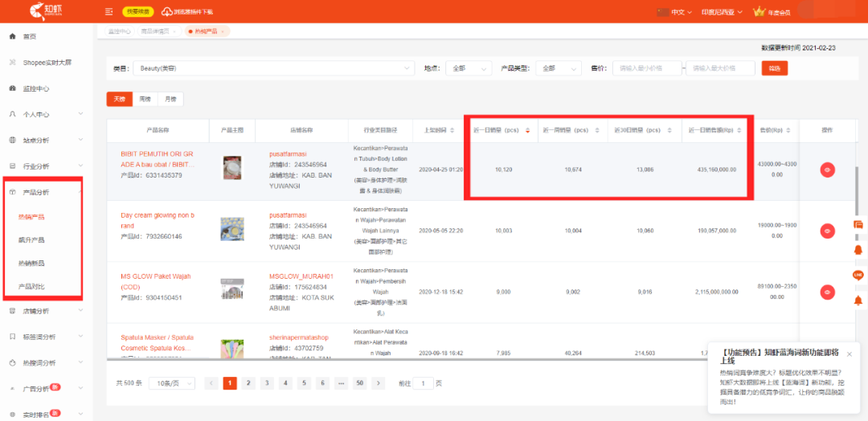The image size is (868, 421).
Task: Select the 月榜 monthly ranking tab
Action: [170, 99]
